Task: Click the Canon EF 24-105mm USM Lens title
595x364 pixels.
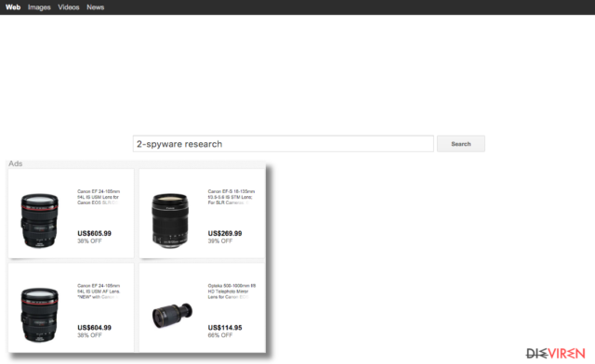Action: pyautogui.click(x=99, y=197)
